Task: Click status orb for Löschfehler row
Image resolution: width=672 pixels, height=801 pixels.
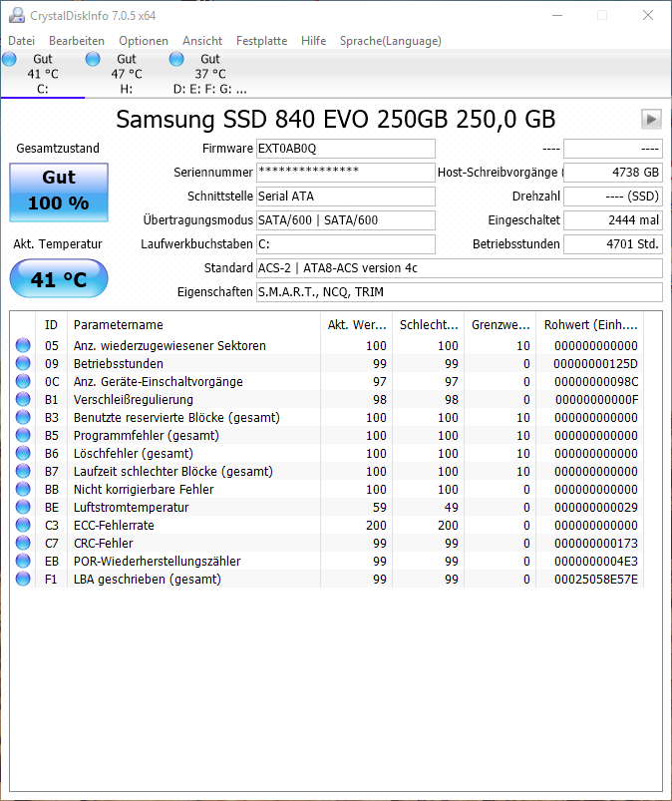Action: pyautogui.click(x=23, y=453)
